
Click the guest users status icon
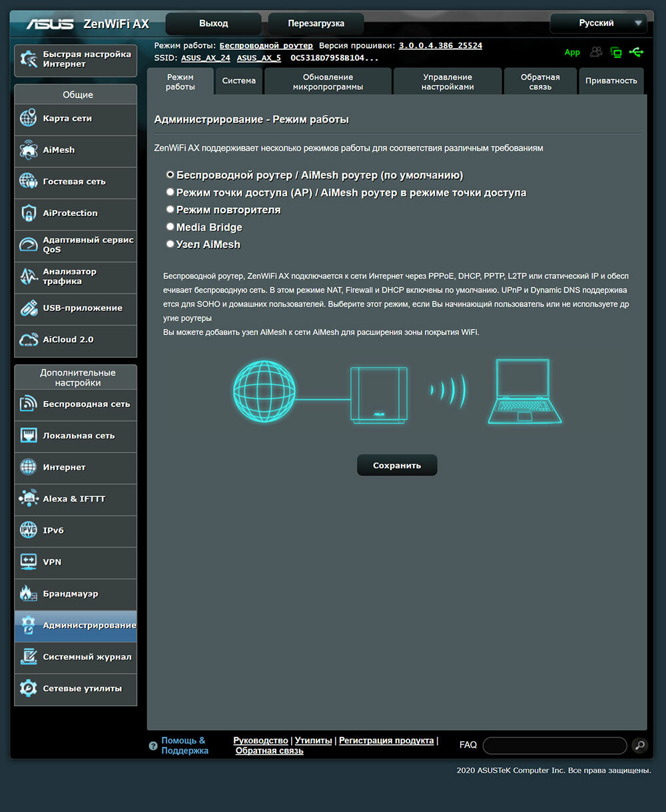596,52
